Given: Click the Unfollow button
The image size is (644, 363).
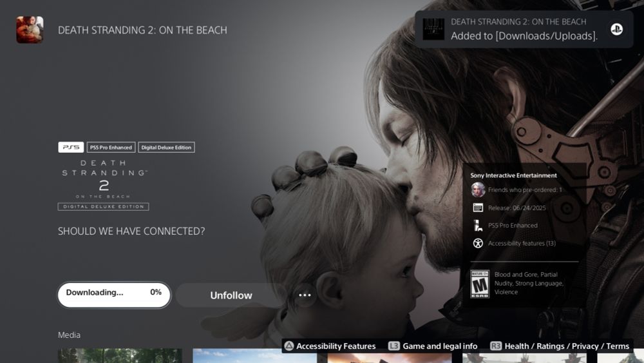Looking at the screenshot, I should coord(231,295).
